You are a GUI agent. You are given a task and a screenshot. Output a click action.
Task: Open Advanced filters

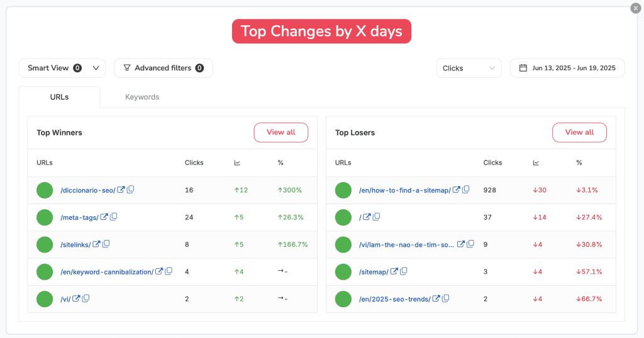coord(164,68)
